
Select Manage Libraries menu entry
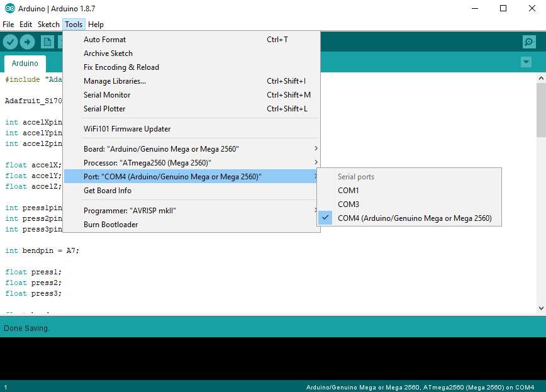pos(114,81)
